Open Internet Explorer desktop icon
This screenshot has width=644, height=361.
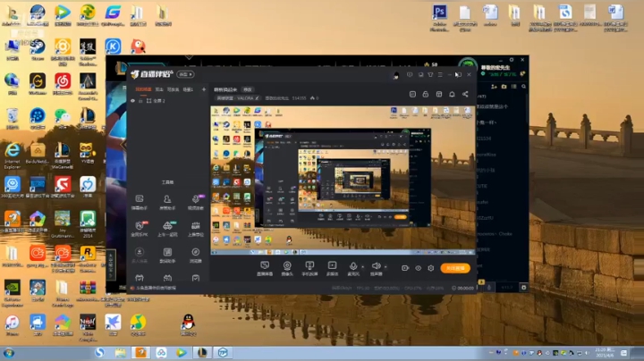(13, 155)
